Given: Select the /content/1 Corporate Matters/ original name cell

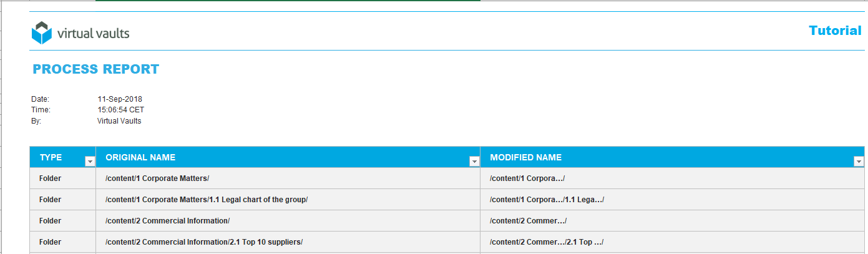Looking at the screenshot, I should (x=157, y=178).
